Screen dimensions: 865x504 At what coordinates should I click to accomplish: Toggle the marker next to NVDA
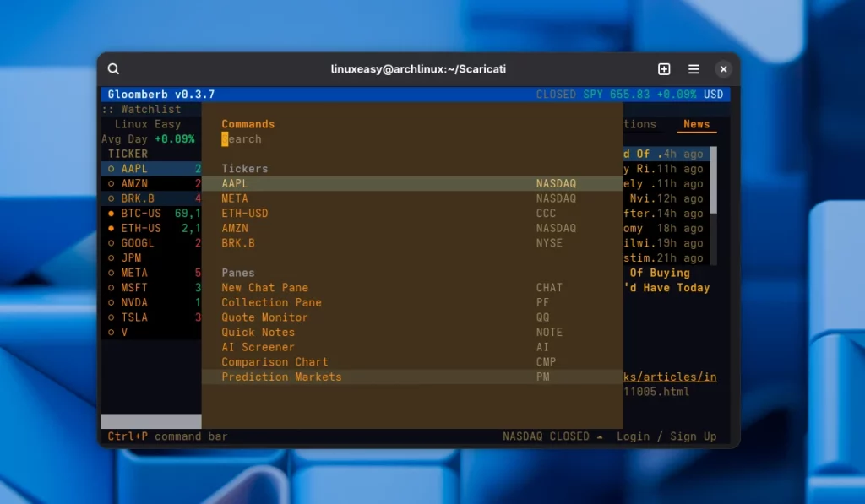click(x=111, y=301)
